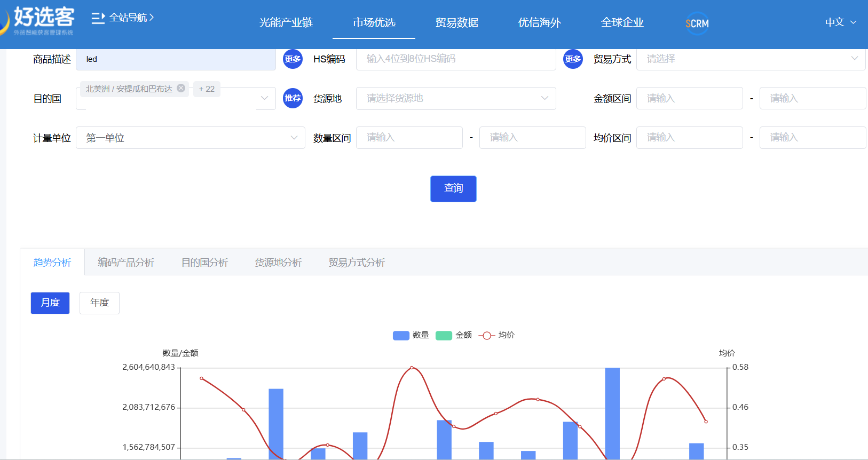Screen dimensions: 868x460
Task: Switch to the 目的国分析 tab
Action: click(x=204, y=263)
